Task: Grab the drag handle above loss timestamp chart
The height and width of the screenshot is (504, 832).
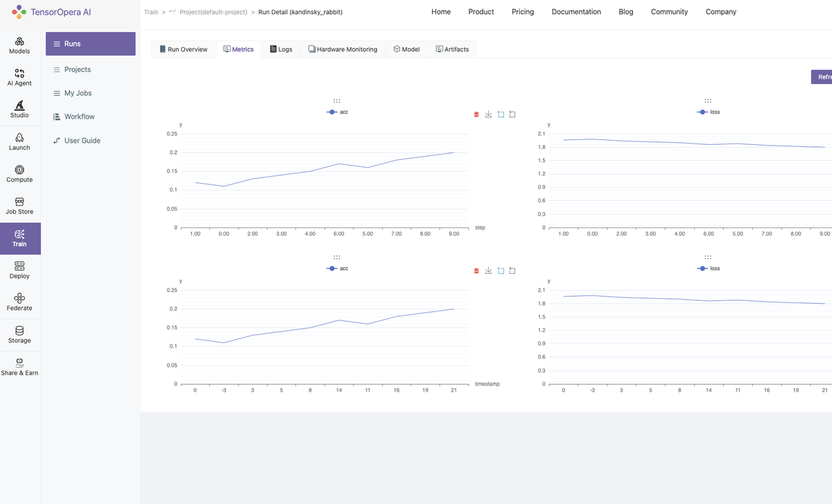Action: (708, 257)
